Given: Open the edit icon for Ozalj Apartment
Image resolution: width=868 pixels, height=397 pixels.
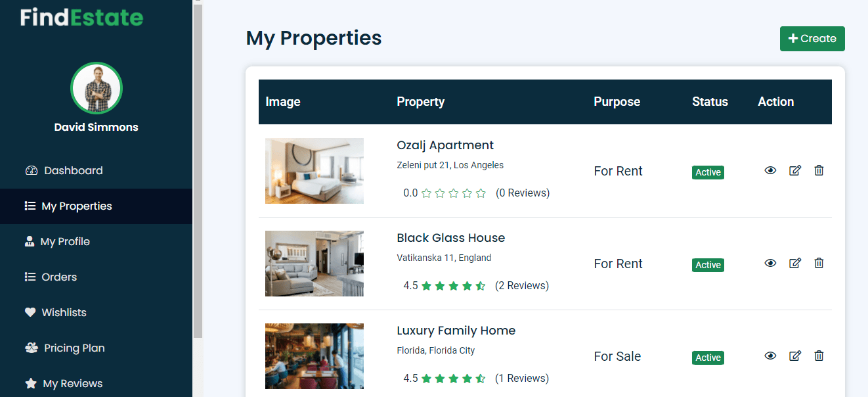Looking at the screenshot, I should click(x=795, y=170).
